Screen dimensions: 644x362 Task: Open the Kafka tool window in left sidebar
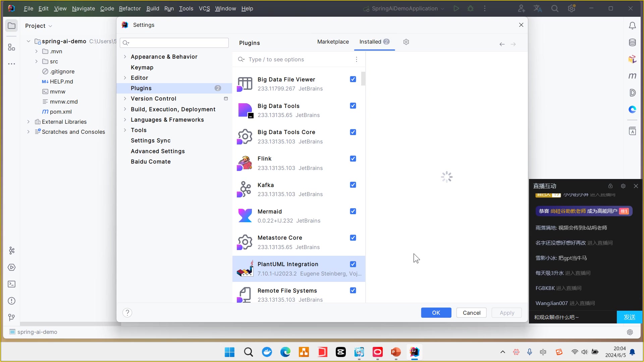[11, 251]
